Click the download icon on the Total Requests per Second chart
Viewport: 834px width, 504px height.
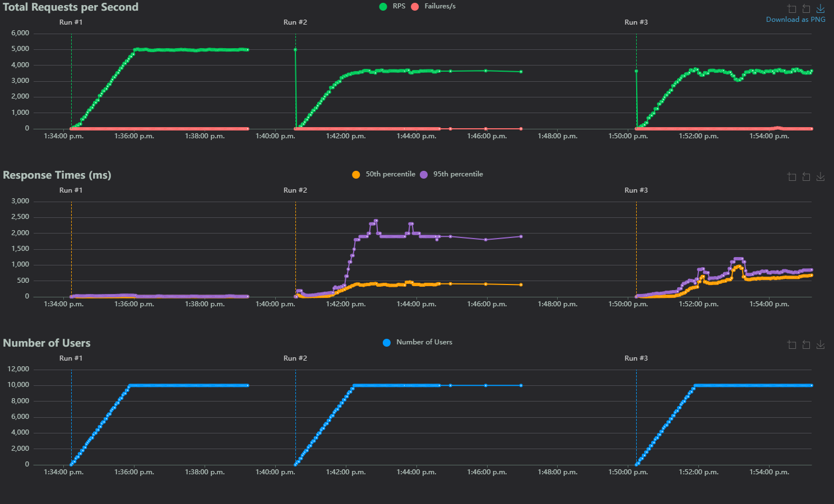[821, 8]
